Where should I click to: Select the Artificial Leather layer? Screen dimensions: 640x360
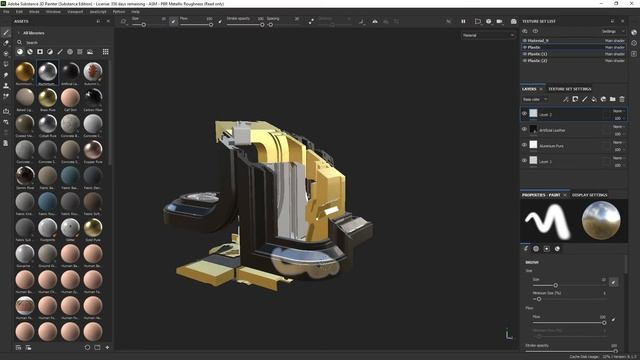pos(573,130)
